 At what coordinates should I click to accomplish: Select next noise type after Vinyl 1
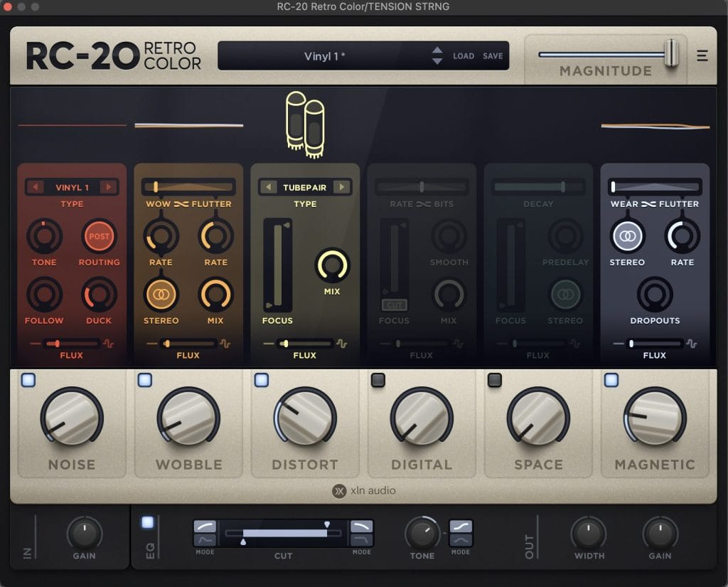click(x=108, y=188)
